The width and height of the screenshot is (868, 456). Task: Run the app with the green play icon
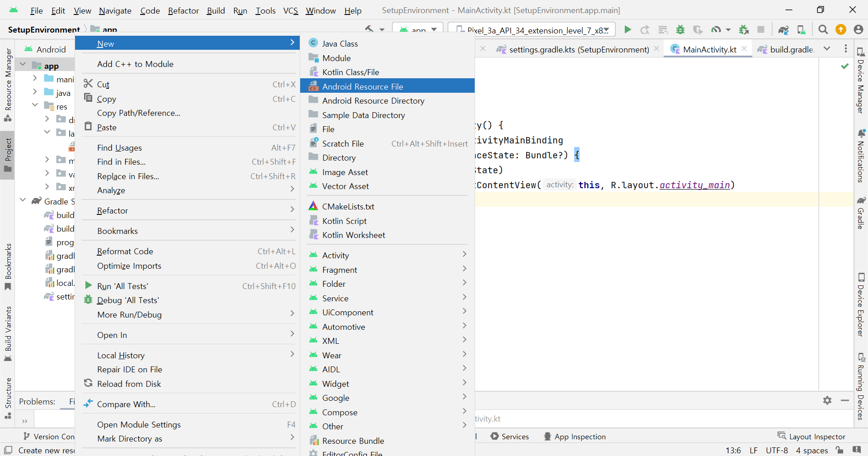627,30
